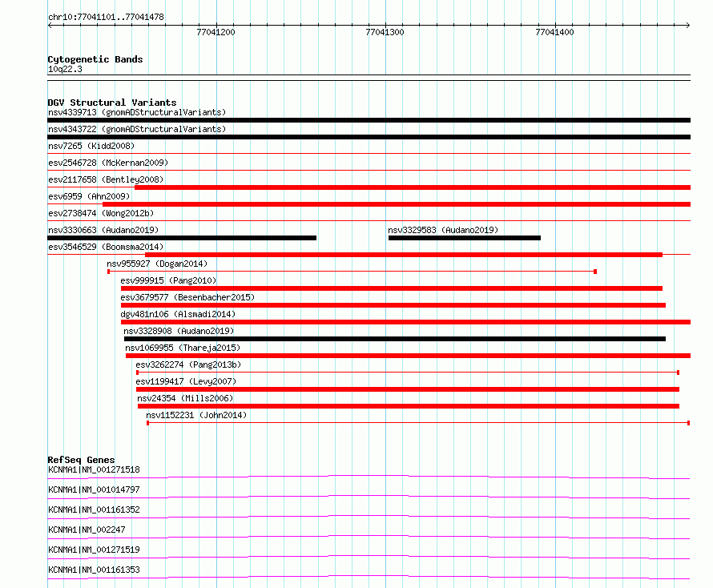The width and height of the screenshot is (713, 588).
Task: Open esv999915 (Pang2010) variant label
Action: point(168,280)
